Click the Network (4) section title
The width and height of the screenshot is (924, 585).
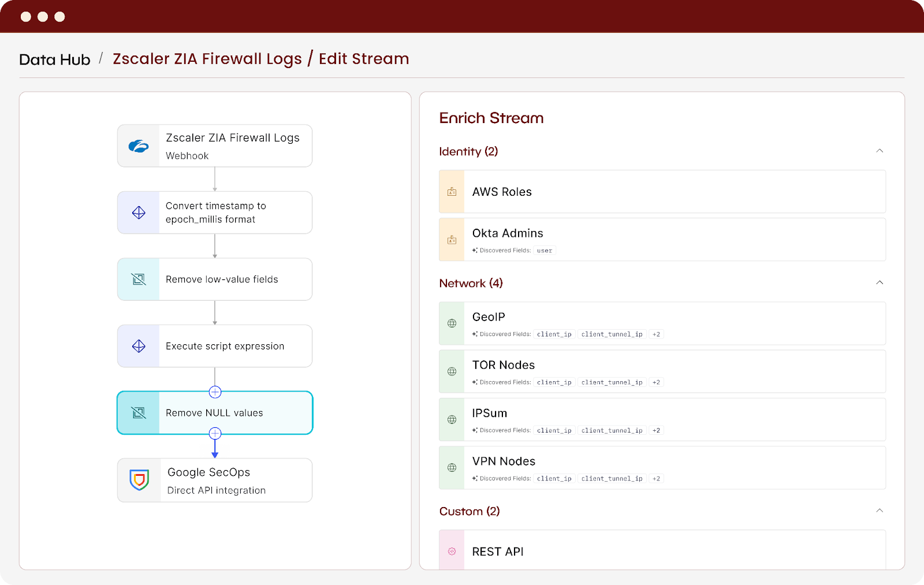(471, 283)
